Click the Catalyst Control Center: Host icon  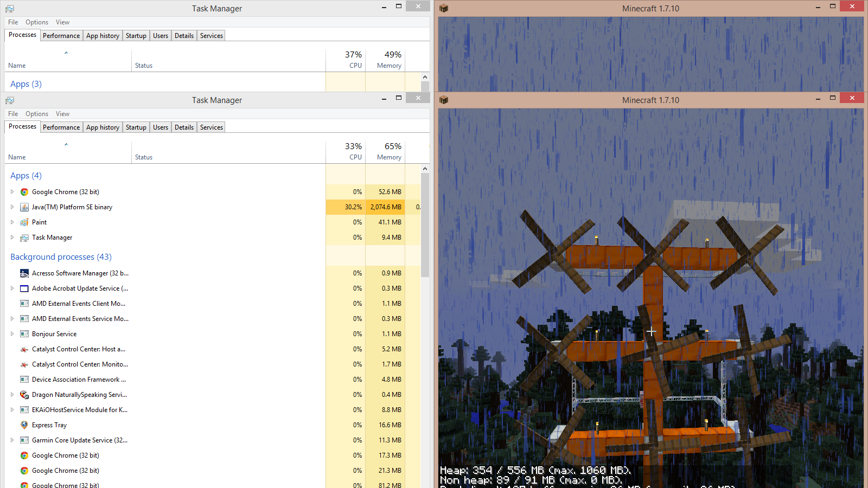click(24, 349)
